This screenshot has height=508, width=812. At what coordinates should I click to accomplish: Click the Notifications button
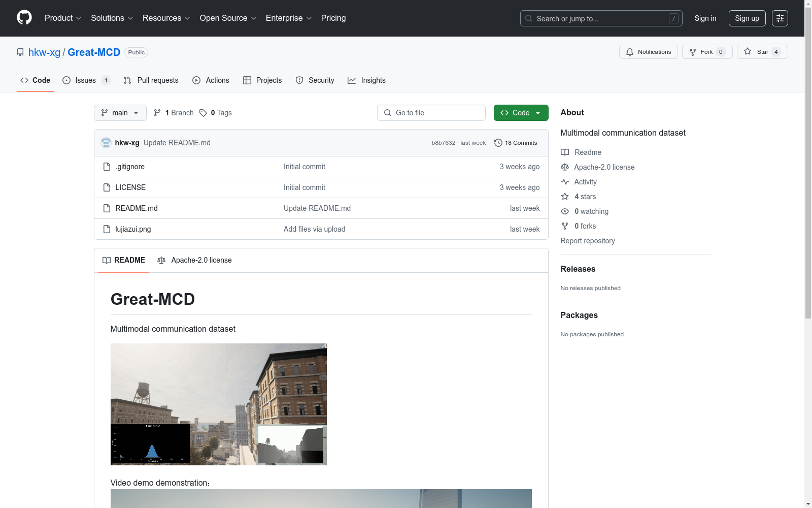tap(649, 52)
